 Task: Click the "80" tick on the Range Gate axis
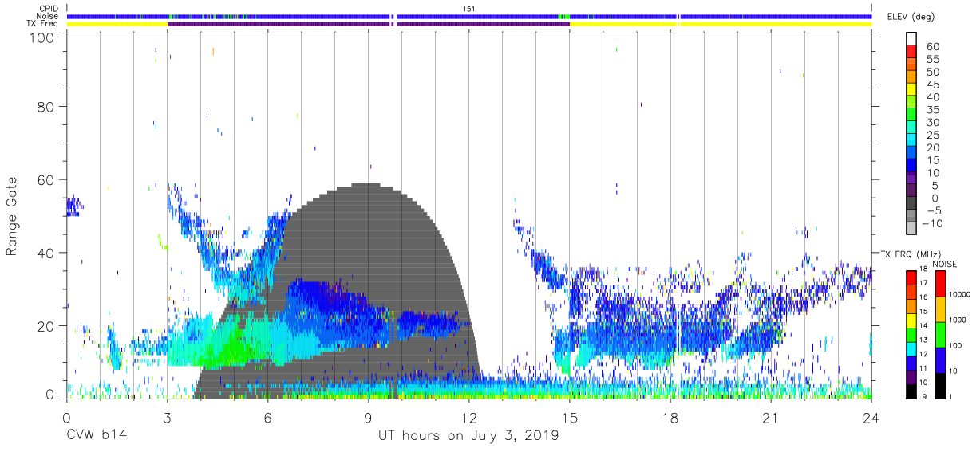click(46, 107)
